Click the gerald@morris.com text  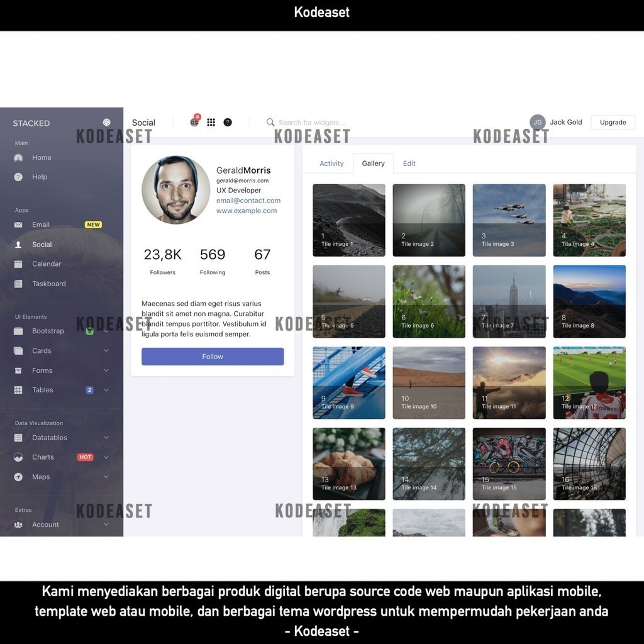click(x=242, y=180)
